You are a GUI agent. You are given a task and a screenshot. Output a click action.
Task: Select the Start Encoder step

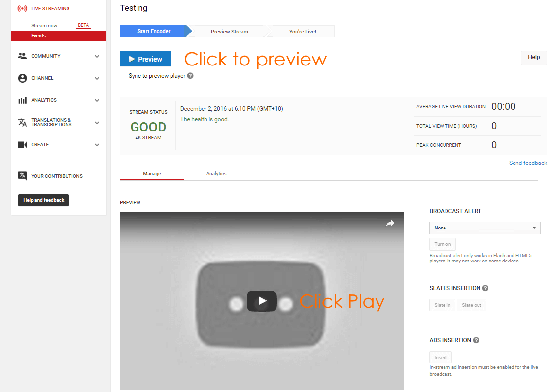click(154, 31)
